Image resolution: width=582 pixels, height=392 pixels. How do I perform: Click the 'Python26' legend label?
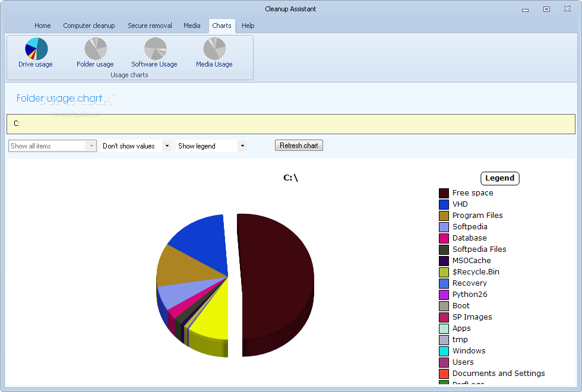pos(470,295)
